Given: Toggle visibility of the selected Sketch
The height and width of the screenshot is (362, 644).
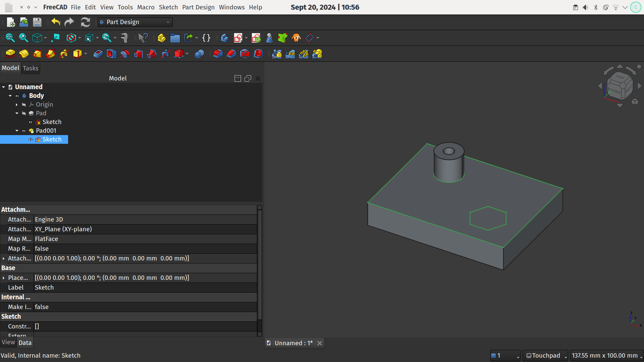Looking at the screenshot, I should point(31,139).
